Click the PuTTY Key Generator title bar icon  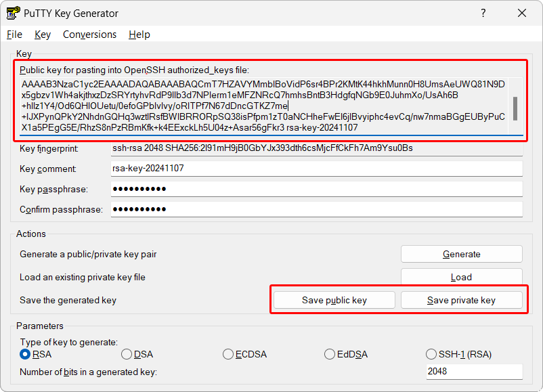pyautogui.click(x=12, y=14)
